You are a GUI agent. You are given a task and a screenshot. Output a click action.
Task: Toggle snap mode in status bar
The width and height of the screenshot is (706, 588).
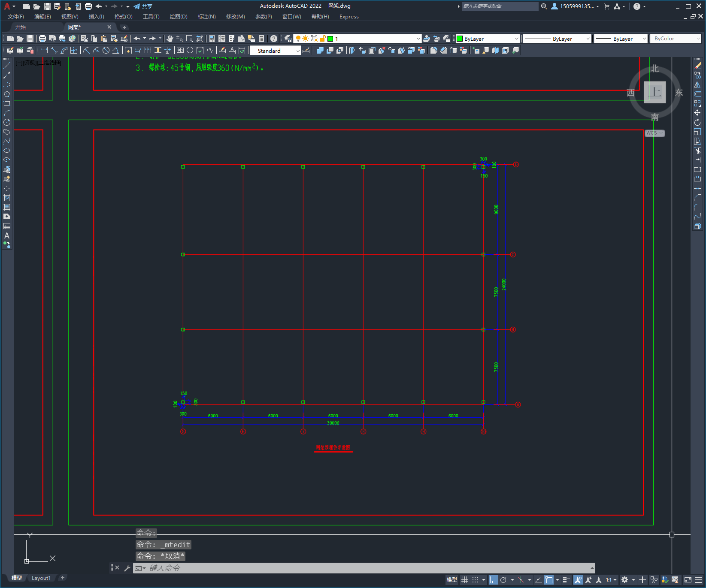475,580
